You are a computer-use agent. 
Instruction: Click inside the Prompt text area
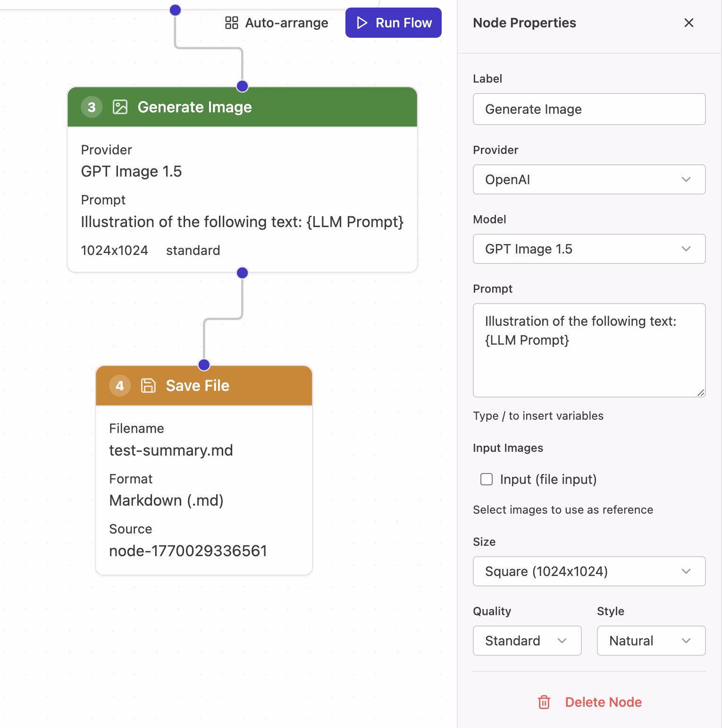point(589,359)
